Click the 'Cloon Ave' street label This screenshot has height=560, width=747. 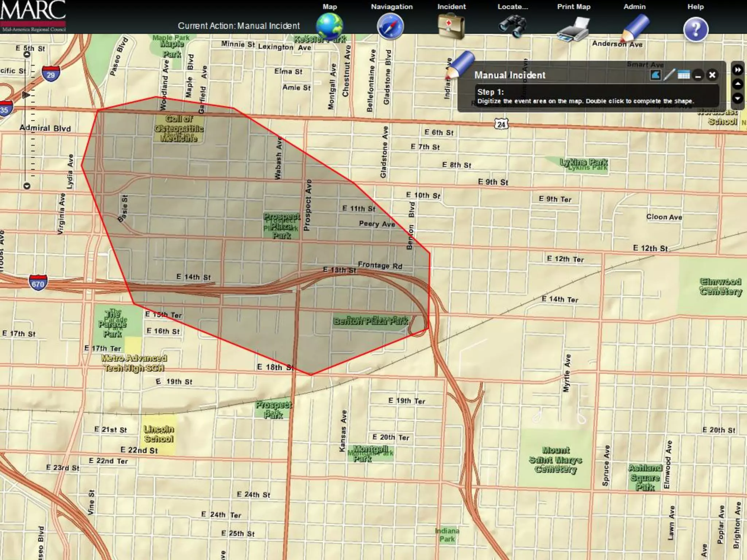(664, 217)
